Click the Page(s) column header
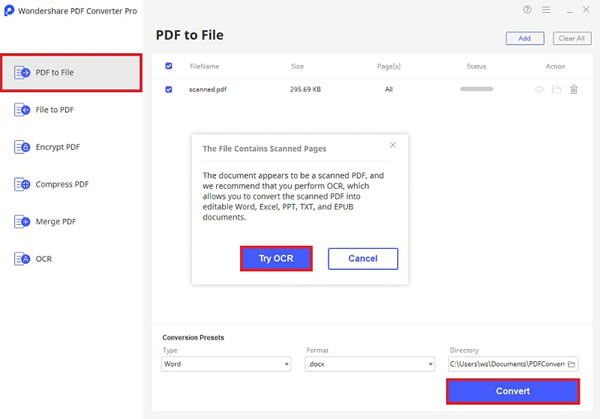Viewport: 600px width, 419px height. click(389, 67)
